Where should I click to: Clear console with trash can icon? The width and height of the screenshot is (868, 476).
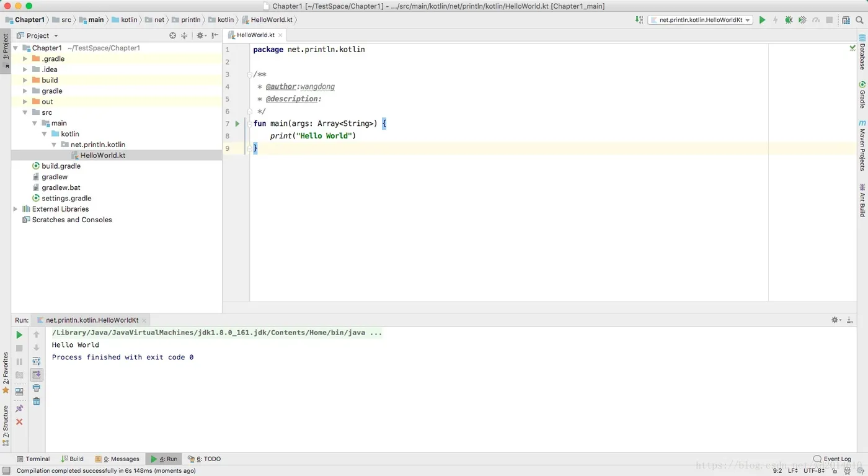click(x=37, y=402)
